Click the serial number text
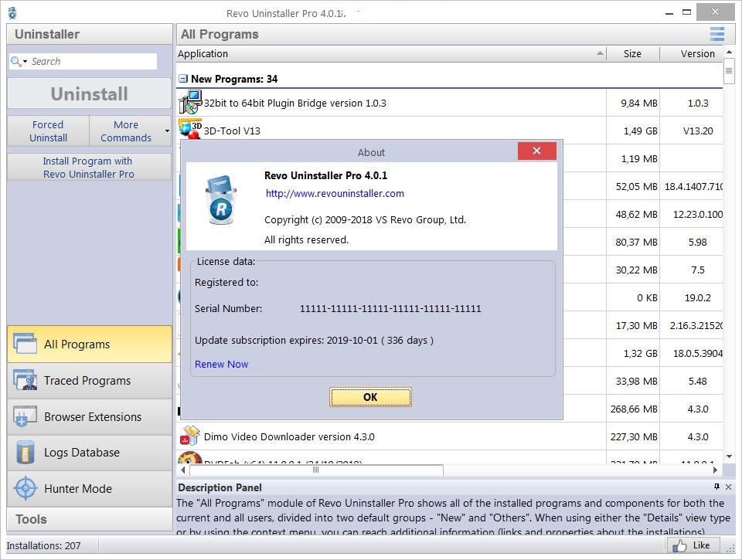This screenshot has width=742, height=560. pyautogui.click(x=390, y=309)
